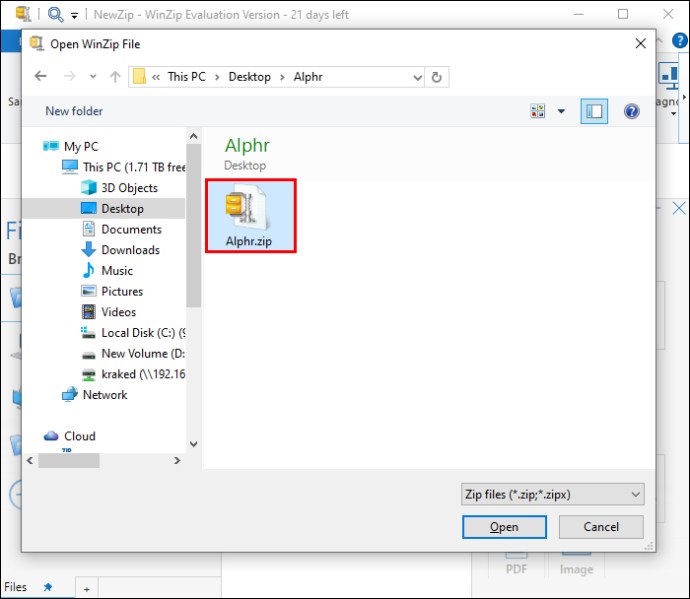
Task: Click This PC in address path
Action: point(187,77)
